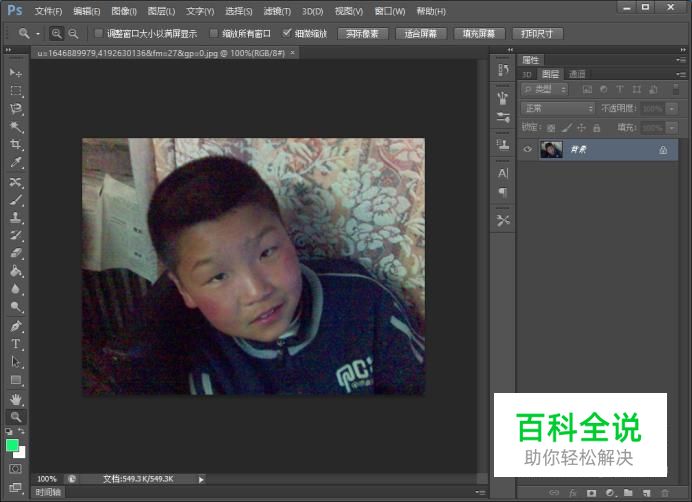Open the 滤镜(T) menu
This screenshot has width=692, height=502.
[277, 11]
